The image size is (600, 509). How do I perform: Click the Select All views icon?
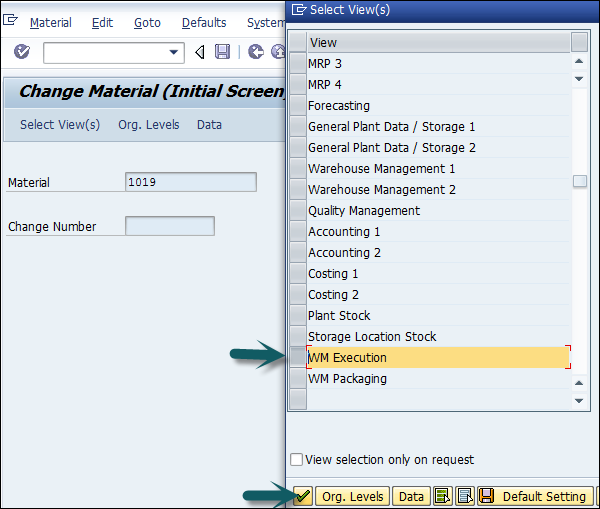443,496
